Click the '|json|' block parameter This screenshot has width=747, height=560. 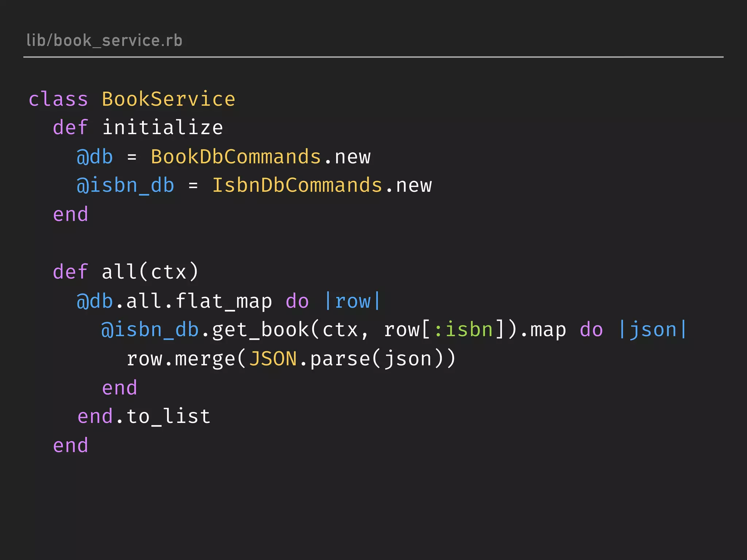[653, 330]
